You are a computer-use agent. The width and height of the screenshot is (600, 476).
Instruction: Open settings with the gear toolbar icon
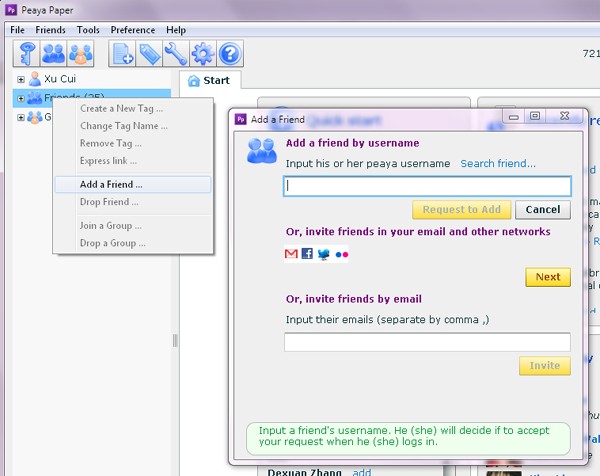click(x=203, y=54)
